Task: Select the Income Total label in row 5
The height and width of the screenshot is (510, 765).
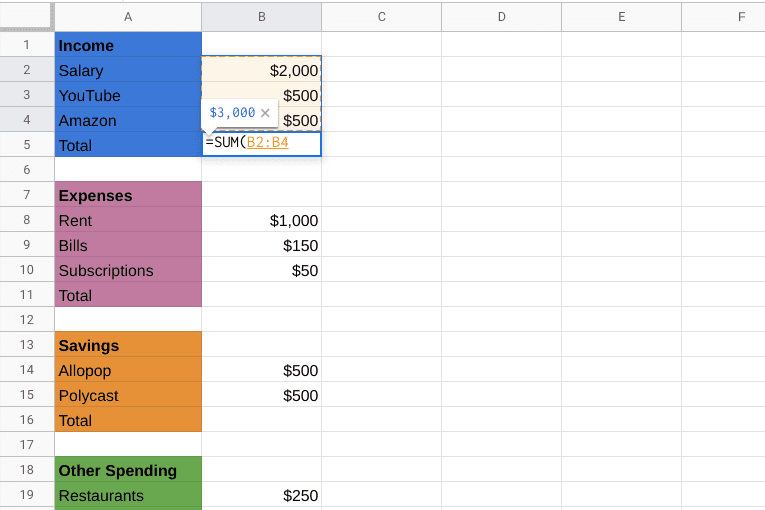Action: click(128, 145)
